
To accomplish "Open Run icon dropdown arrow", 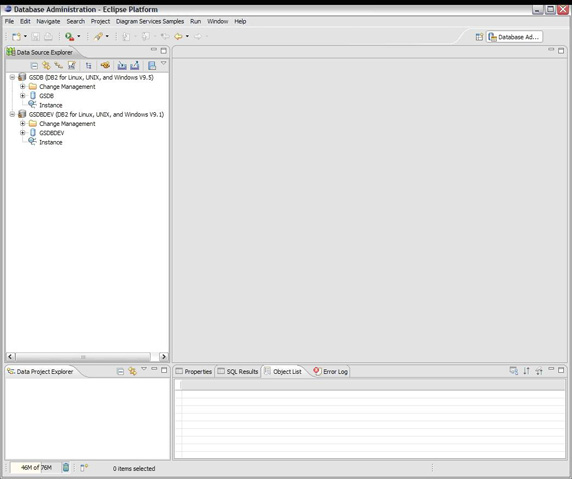I will click(78, 36).
